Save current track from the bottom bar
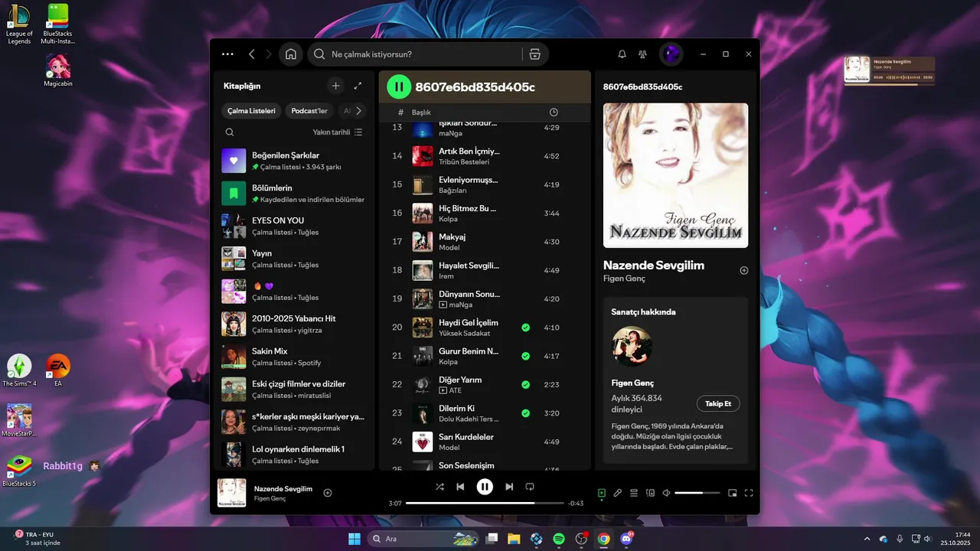This screenshot has height=551, width=980. click(x=328, y=493)
